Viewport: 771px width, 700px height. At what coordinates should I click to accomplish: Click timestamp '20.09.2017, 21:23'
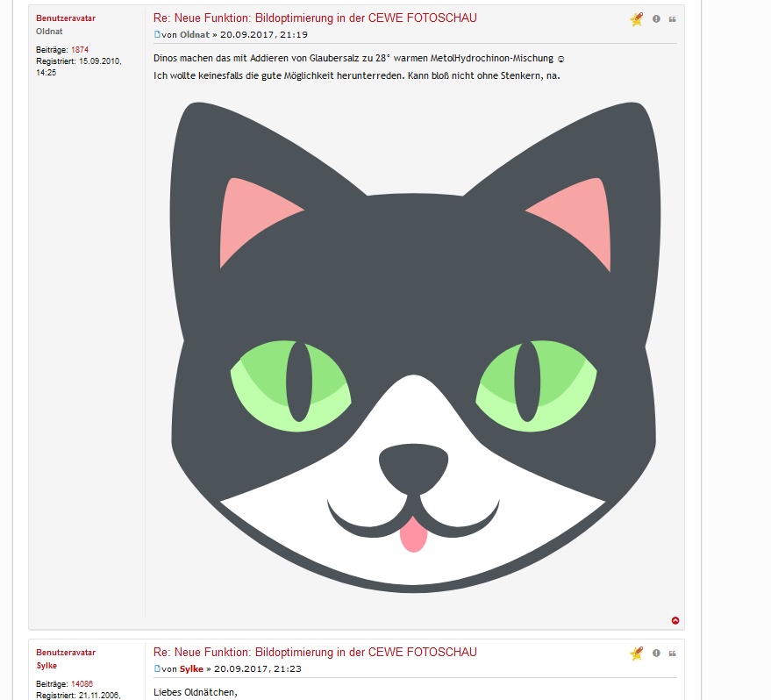tap(258, 669)
